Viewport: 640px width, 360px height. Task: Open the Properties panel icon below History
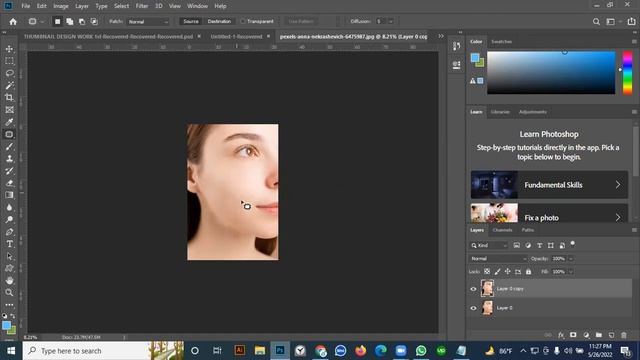click(456, 65)
